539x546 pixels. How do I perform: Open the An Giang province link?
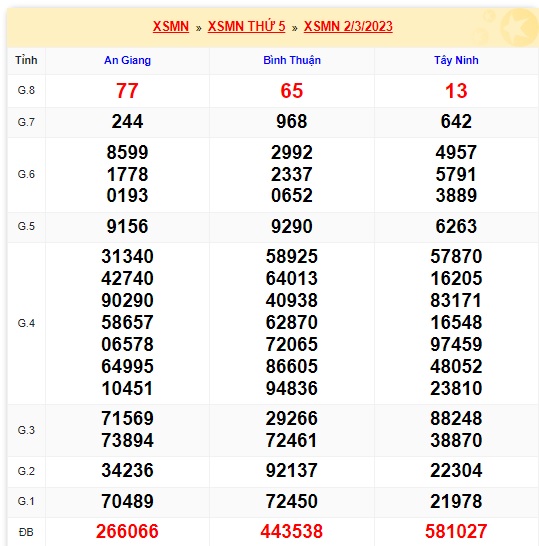[127, 60]
